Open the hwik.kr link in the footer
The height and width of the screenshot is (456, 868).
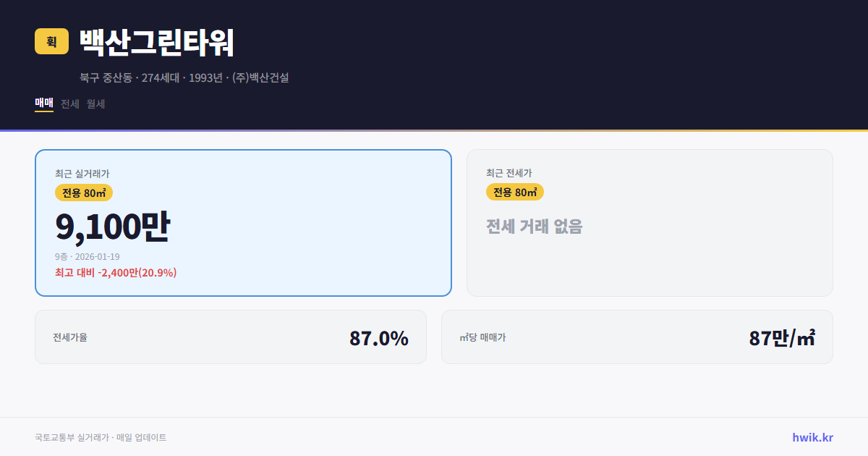pos(812,437)
